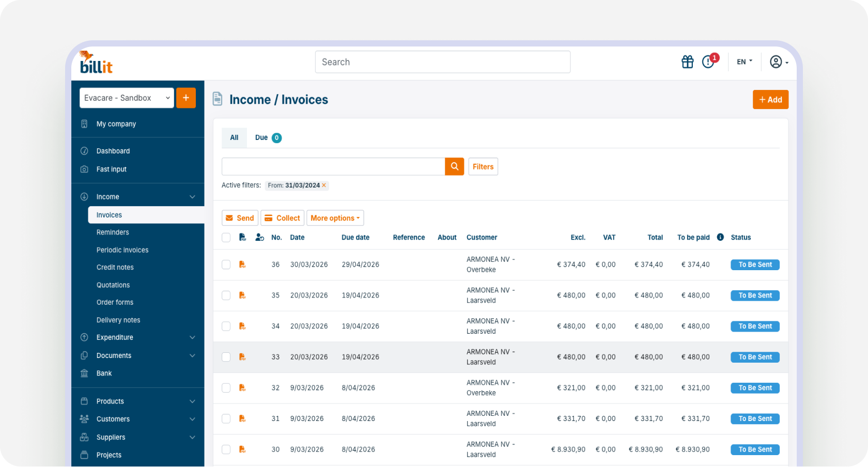Click the orange magnifier search button
The width and height of the screenshot is (868, 467).
click(x=455, y=166)
